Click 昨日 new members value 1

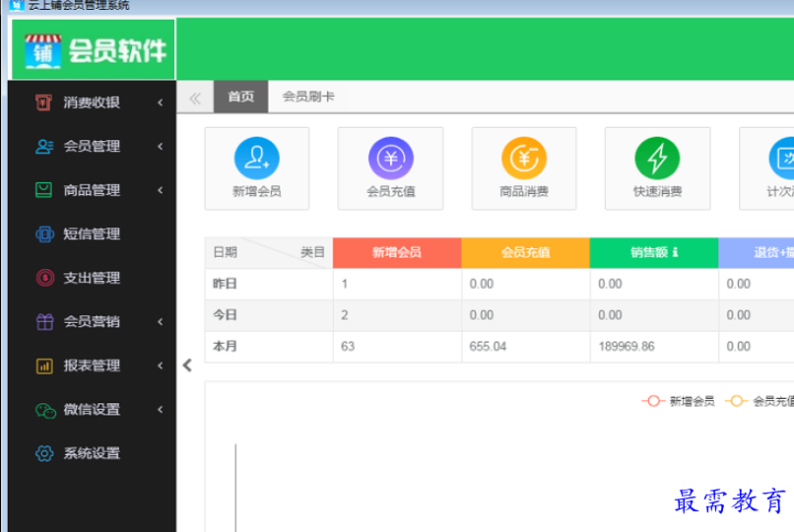pyautogui.click(x=345, y=284)
